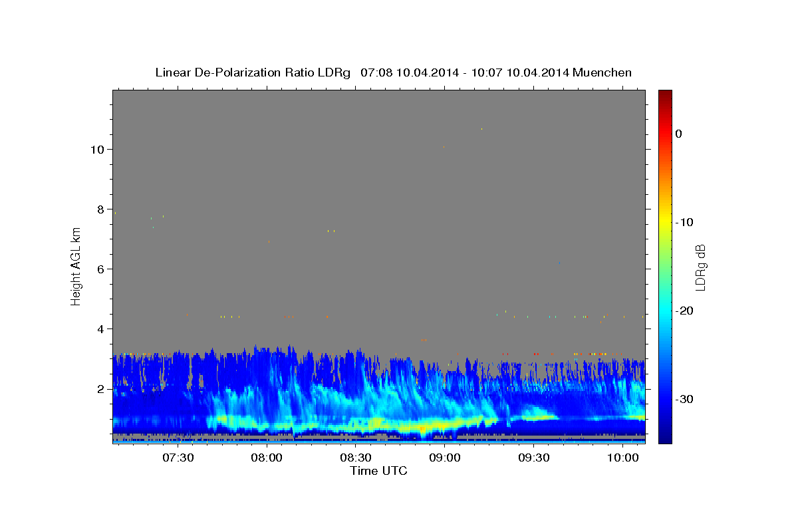Click the 07:30 time tick label
The width and height of the screenshot is (798, 532).
[x=178, y=458]
